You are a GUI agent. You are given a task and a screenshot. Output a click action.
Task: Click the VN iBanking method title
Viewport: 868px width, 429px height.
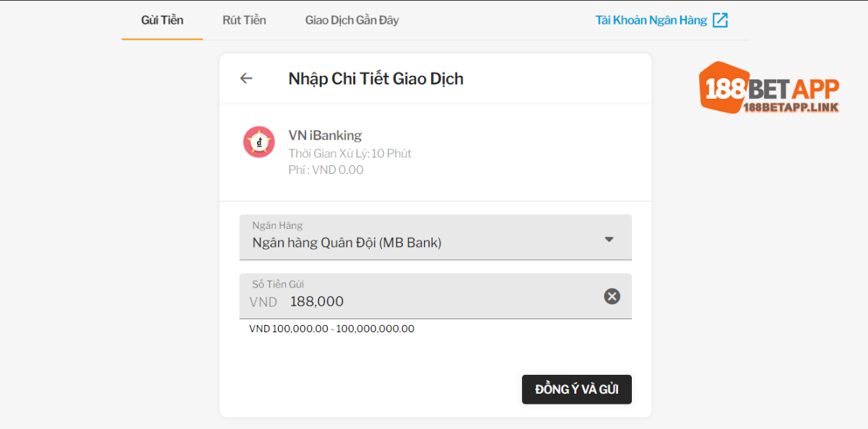coord(325,135)
